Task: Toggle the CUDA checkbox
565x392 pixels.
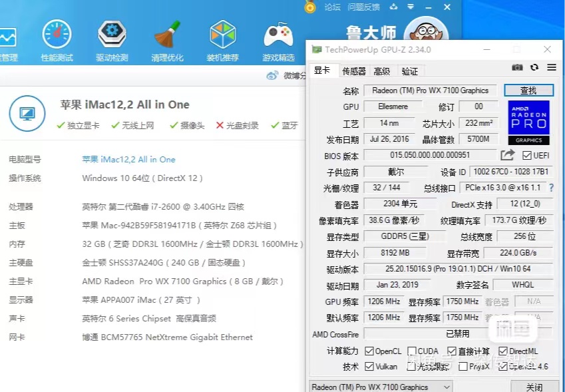Action: (412, 351)
